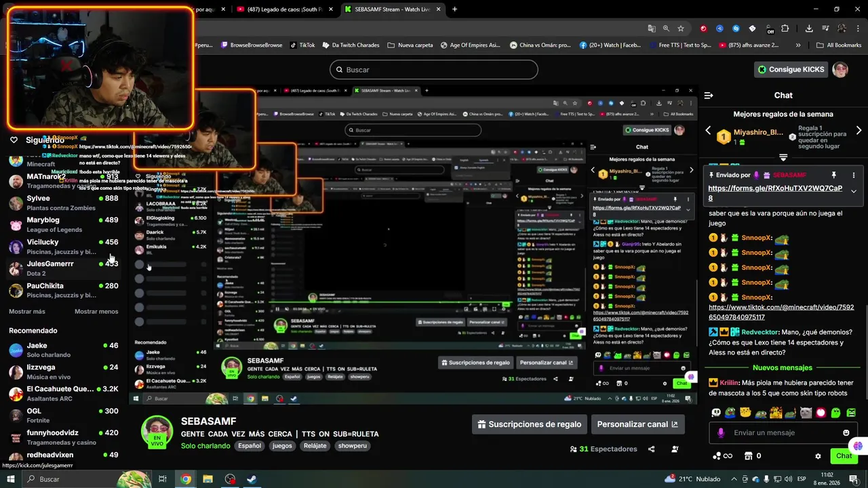This screenshot has width=868, height=488.
Task: Open the forms.gle pinned link
Action: click(x=775, y=193)
